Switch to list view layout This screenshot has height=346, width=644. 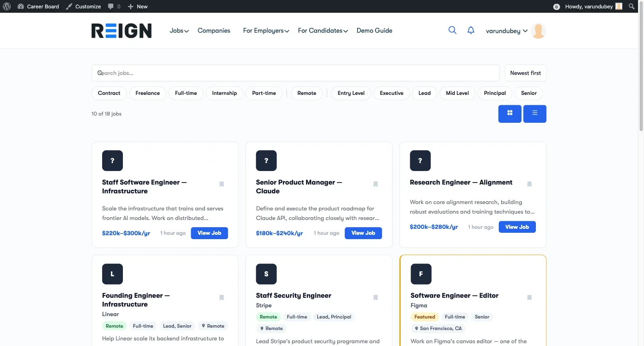[x=535, y=114]
